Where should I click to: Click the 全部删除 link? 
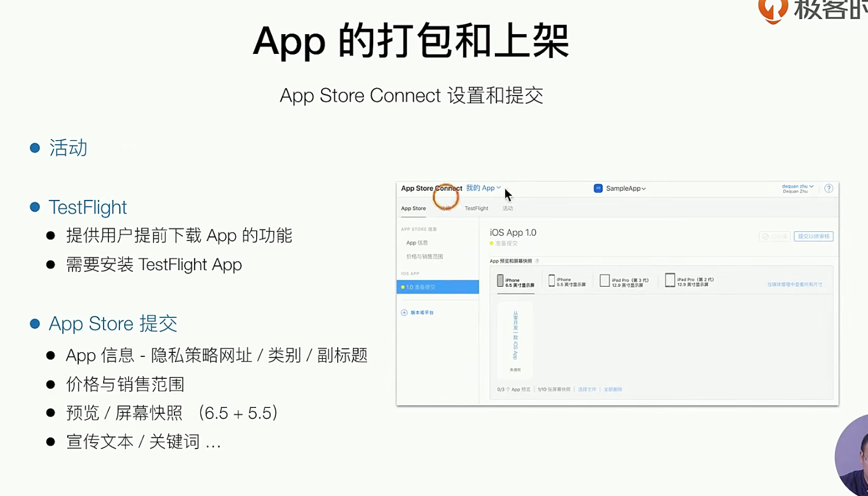pyautogui.click(x=613, y=389)
